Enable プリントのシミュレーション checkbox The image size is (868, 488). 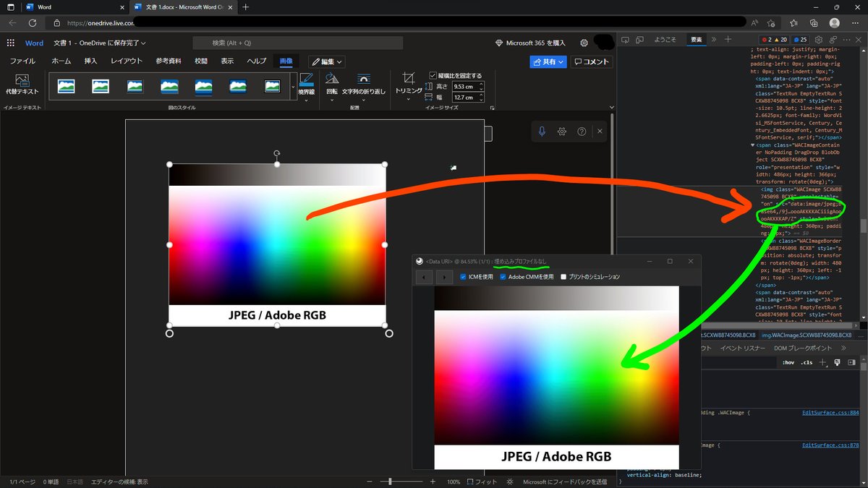click(x=563, y=277)
